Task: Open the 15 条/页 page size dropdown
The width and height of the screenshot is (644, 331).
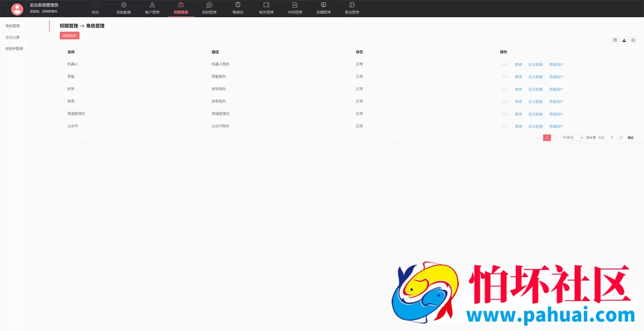Action: [x=572, y=138]
